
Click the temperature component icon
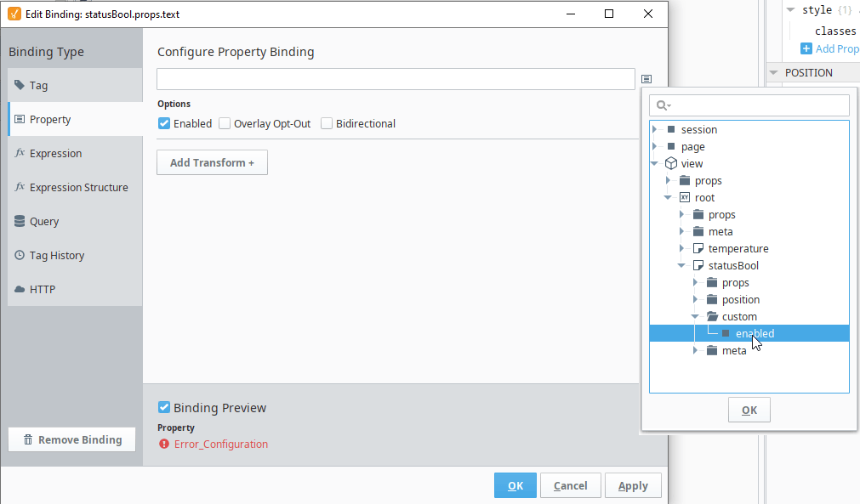click(x=698, y=248)
